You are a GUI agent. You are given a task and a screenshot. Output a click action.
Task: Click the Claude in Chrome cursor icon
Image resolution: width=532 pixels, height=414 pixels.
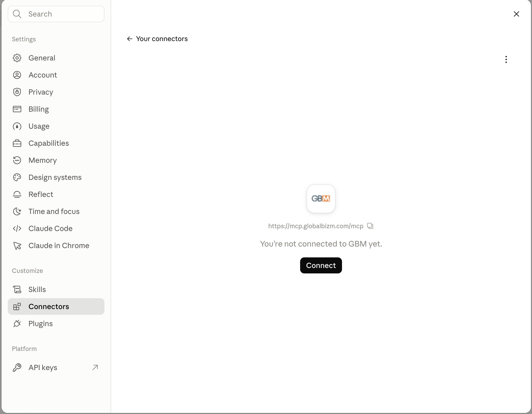point(17,246)
